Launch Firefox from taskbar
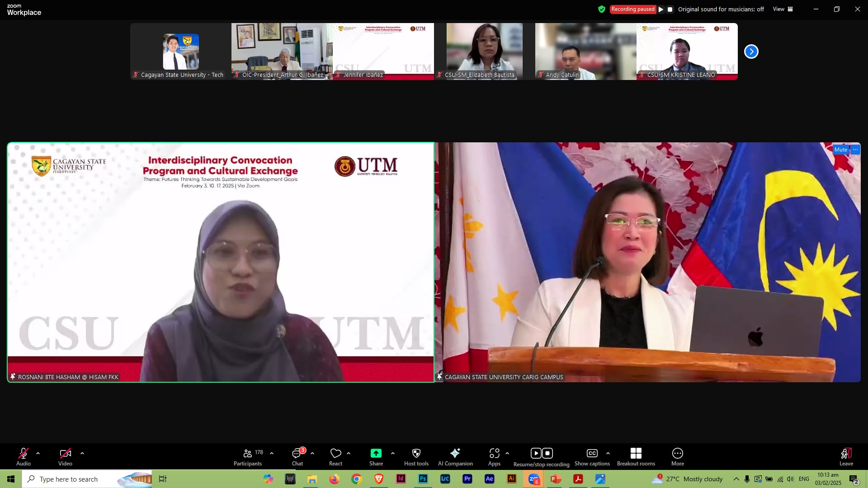The image size is (868, 488). [335, 479]
